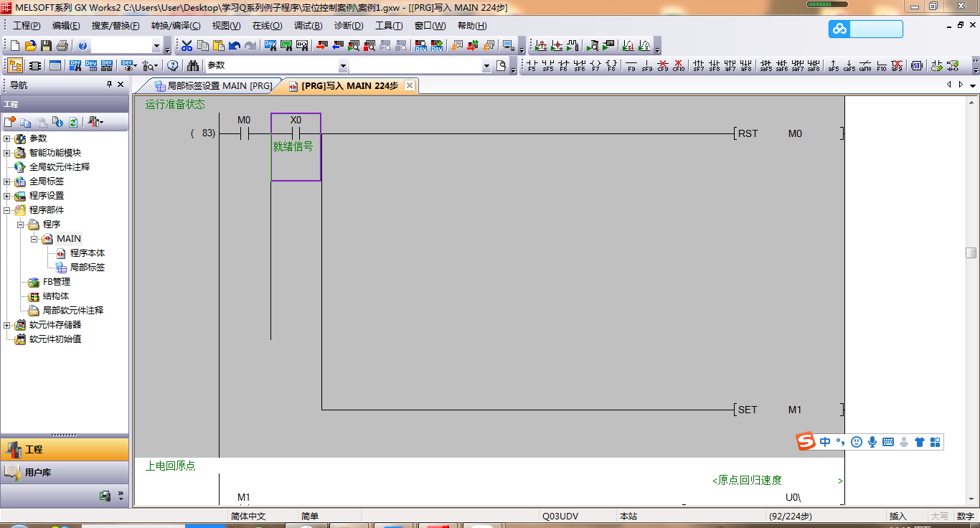Insert coil using F7 icon
Image resolution: width=980 pixels, height=528 pixels.
click(x=595, y=66)
